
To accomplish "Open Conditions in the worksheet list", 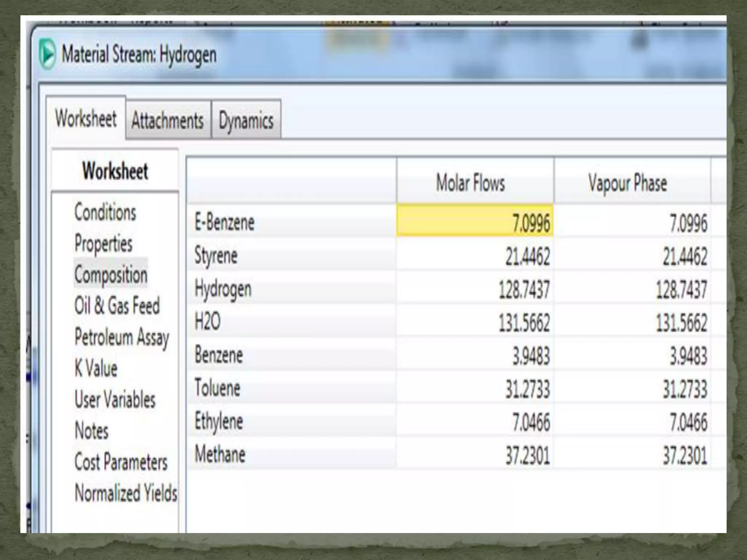I will [105, 212].
